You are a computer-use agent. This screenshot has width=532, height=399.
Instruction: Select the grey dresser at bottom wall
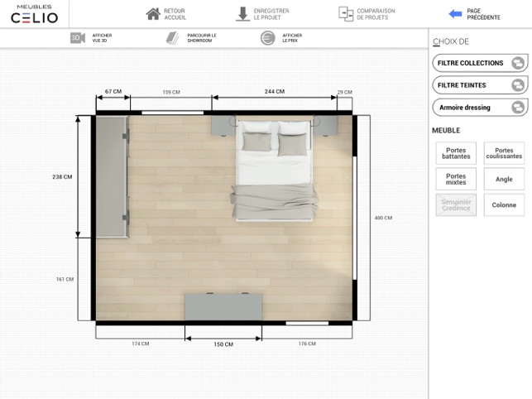point(223,306)
